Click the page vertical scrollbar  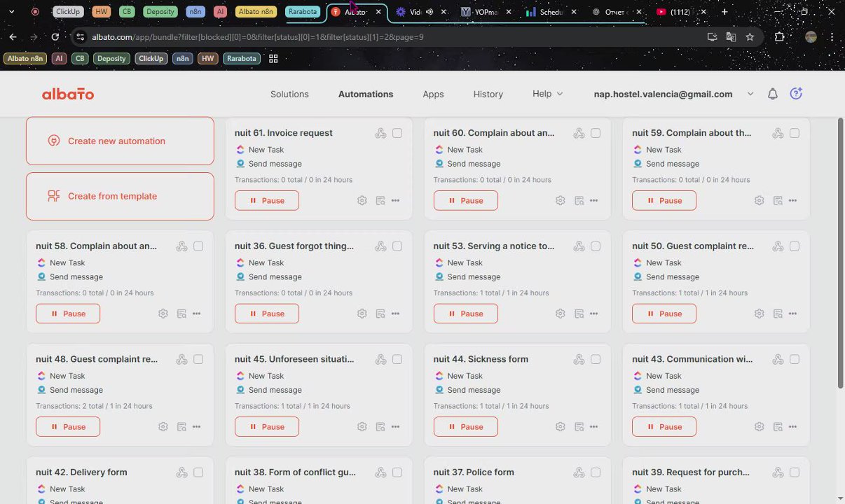[x=841, y=252]
